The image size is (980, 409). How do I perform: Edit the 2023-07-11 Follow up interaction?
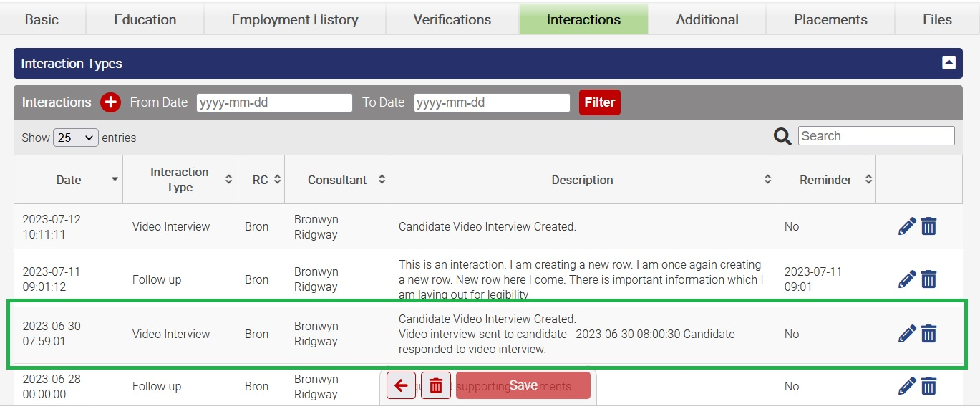point(907,279)
